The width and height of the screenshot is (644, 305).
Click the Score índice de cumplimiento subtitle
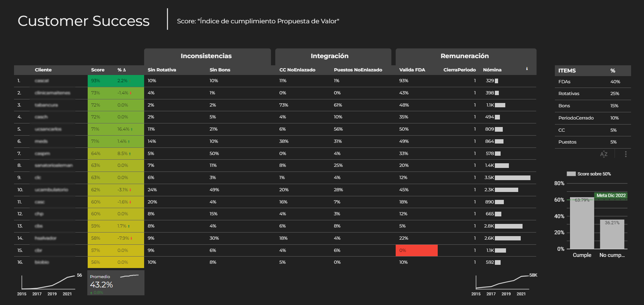pyautogui.click(x=258, y=21)
